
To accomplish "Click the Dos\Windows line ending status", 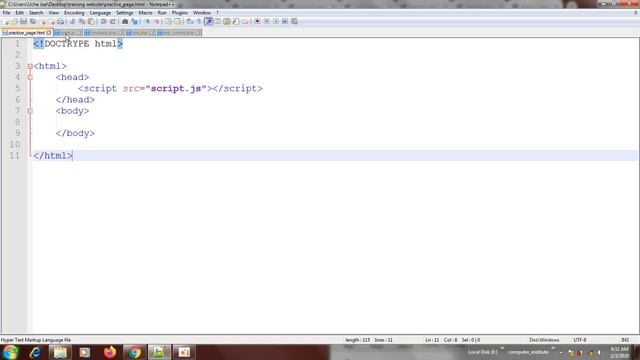I will pos(544,340).
